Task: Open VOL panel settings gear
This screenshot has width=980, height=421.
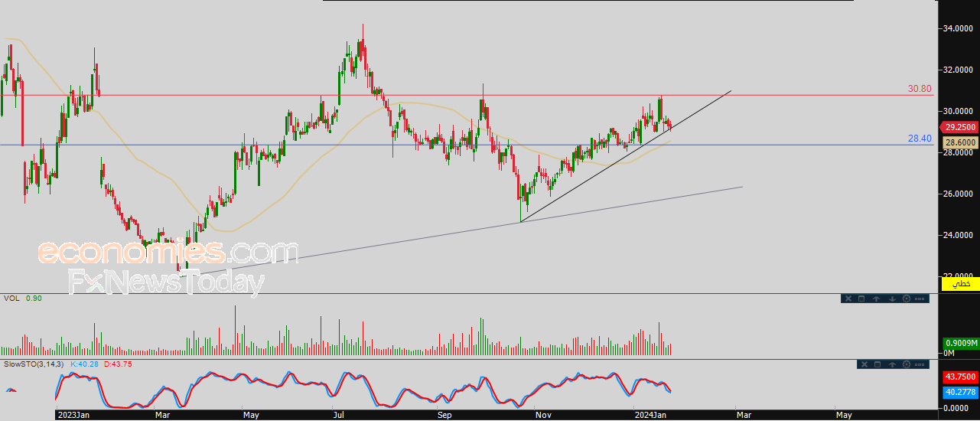Action: [907, 299]
